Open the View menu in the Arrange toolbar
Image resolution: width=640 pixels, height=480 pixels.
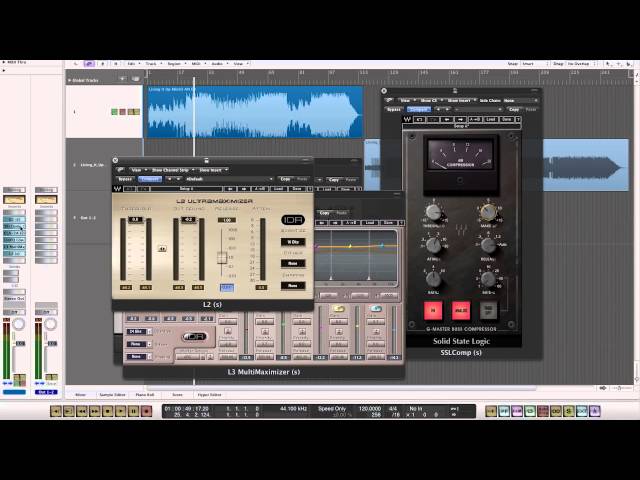(x=240, y=64)
